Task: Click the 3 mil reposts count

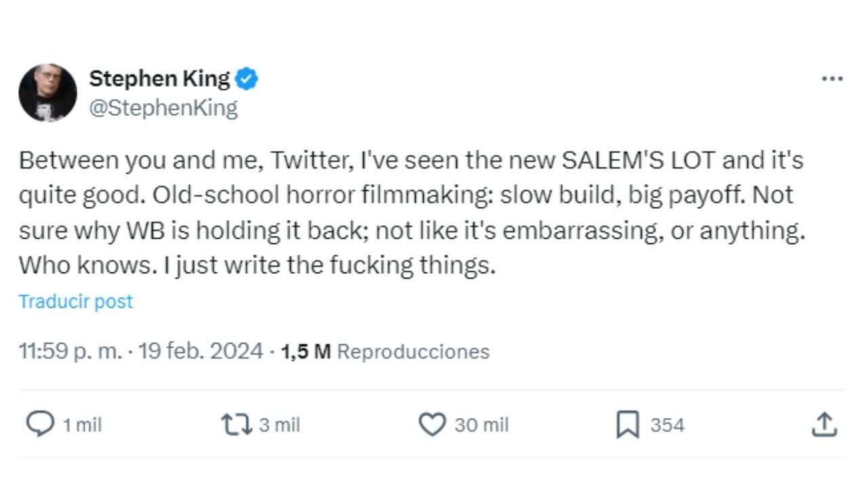Action: [x=279, y=425]
